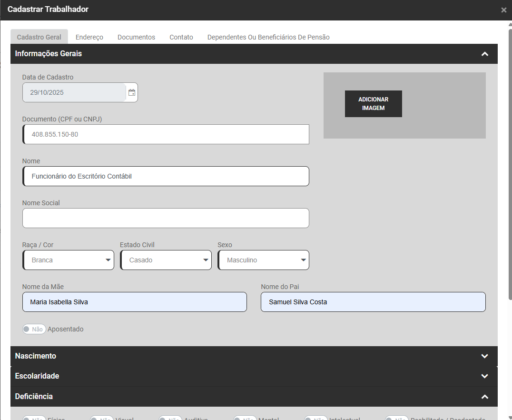Open the Raça / Cor dropdown
Image resolution: width=512 pixels, height=420 pixels.
69,260
